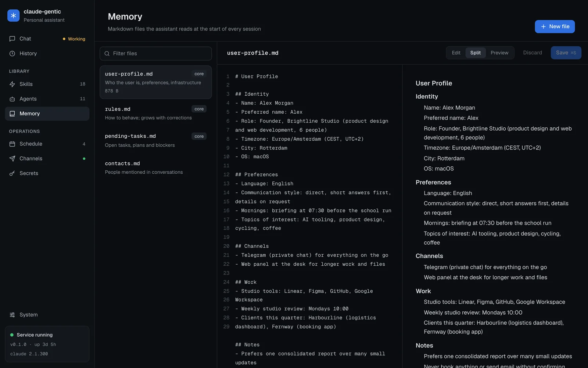Screen dimensions: 588x368
Task: Open the Schedule page
Action: (47, 144)
